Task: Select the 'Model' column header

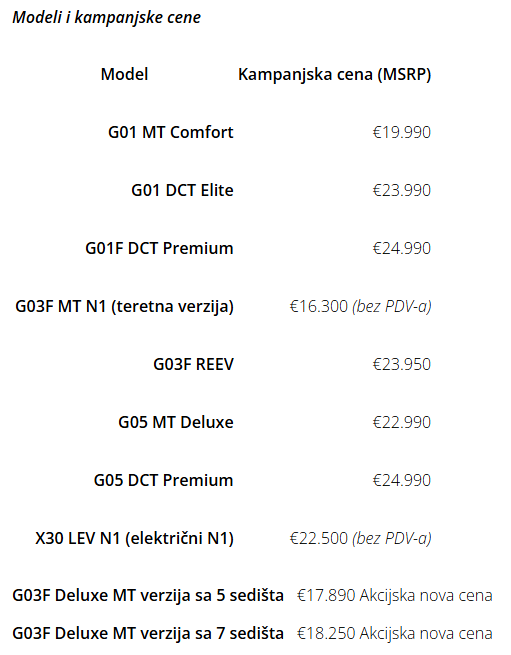Action: point(125,74)
